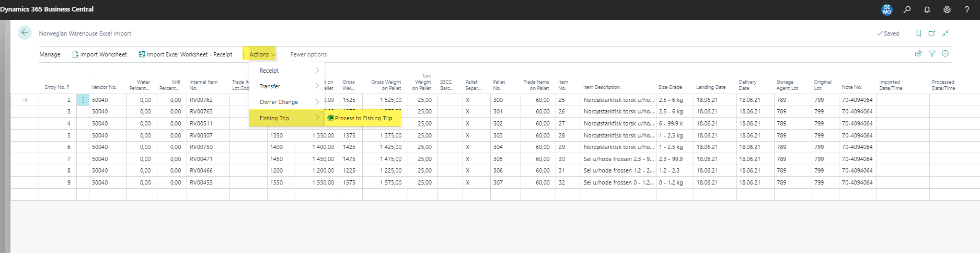Bookmark this page
980x253 pixels.
(x=918, y=33)
